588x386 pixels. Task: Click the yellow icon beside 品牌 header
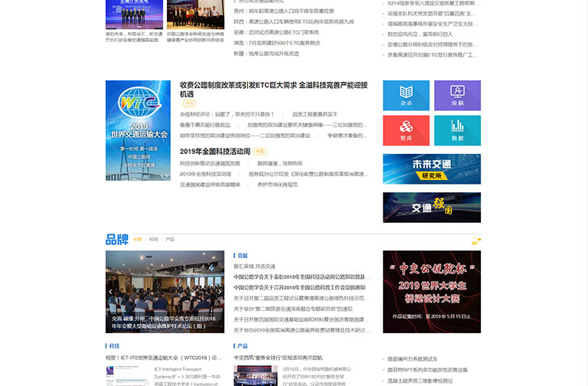[x=475, y=241]
